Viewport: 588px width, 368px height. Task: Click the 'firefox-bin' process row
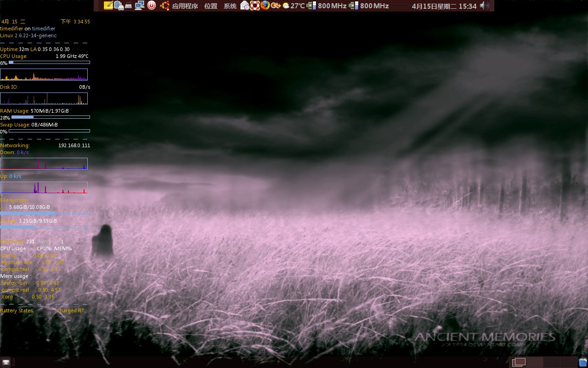coord(30,283)
